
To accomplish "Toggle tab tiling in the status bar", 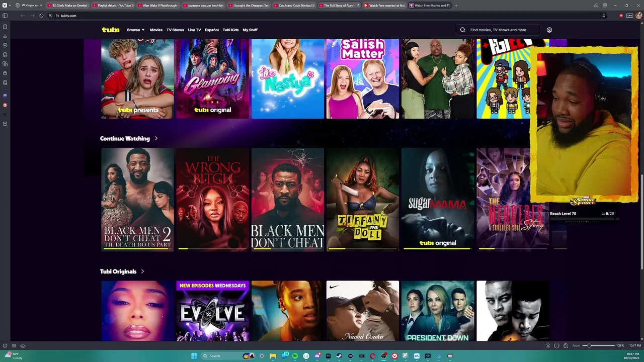I will pos(557,345).
